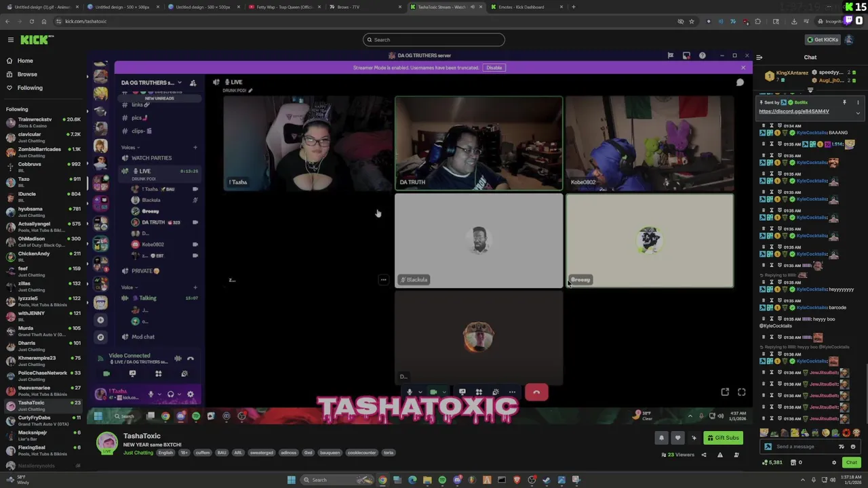The width and height of the screenshot is (868, 488).
Task: Open the pinned message options menu
Action: [x=858, y=102]
